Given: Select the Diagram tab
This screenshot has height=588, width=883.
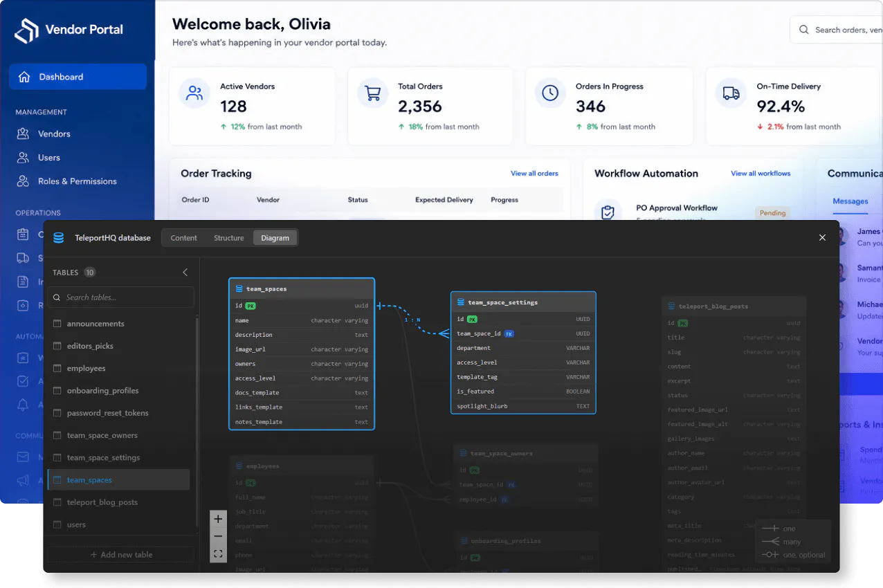Looking at the screenshot, I should pyautogui.click(x=275, y=238).
